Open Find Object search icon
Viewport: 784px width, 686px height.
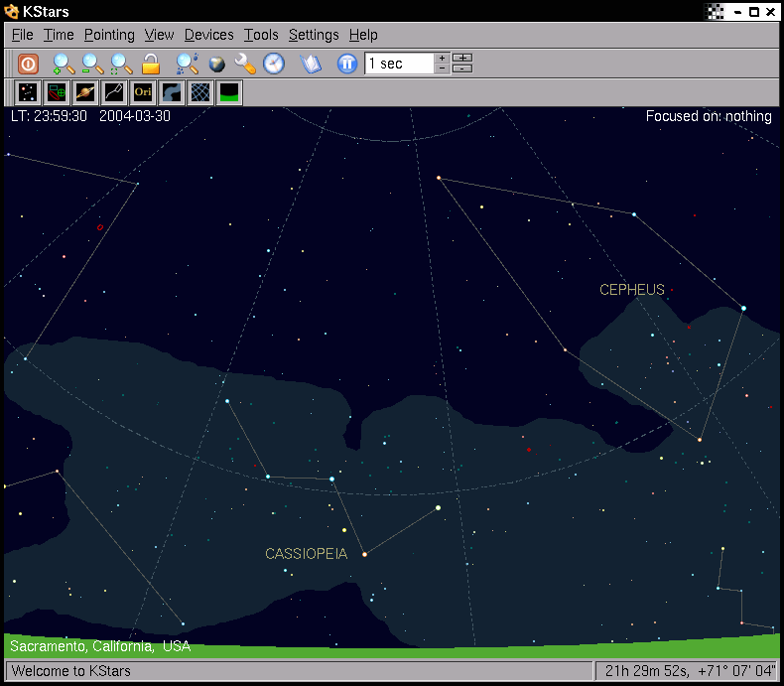[187, 64]
